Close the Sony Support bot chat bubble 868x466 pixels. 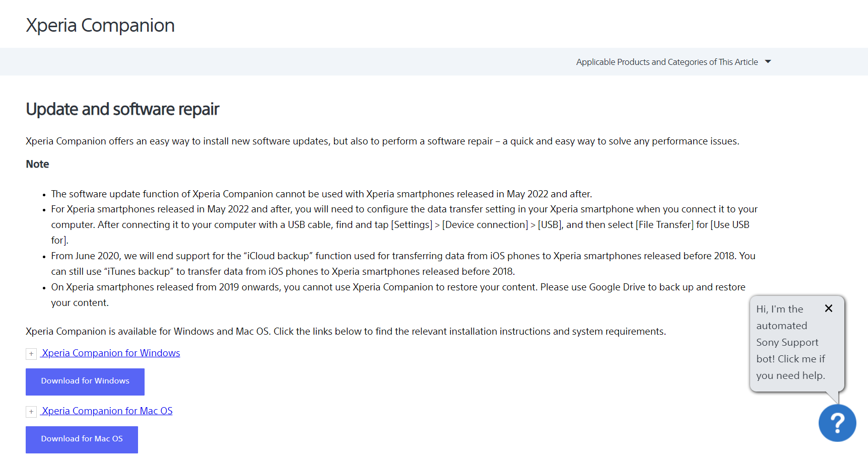[x=829, y=308]
